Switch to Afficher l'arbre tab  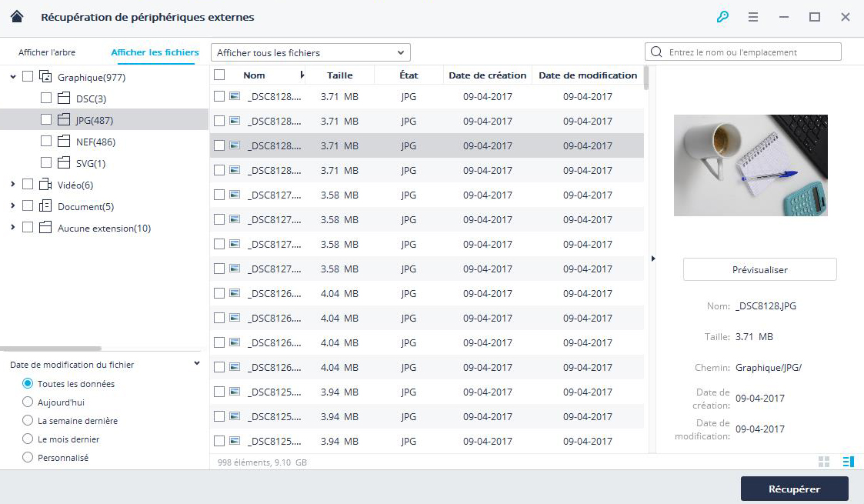(x=47, y=52)
